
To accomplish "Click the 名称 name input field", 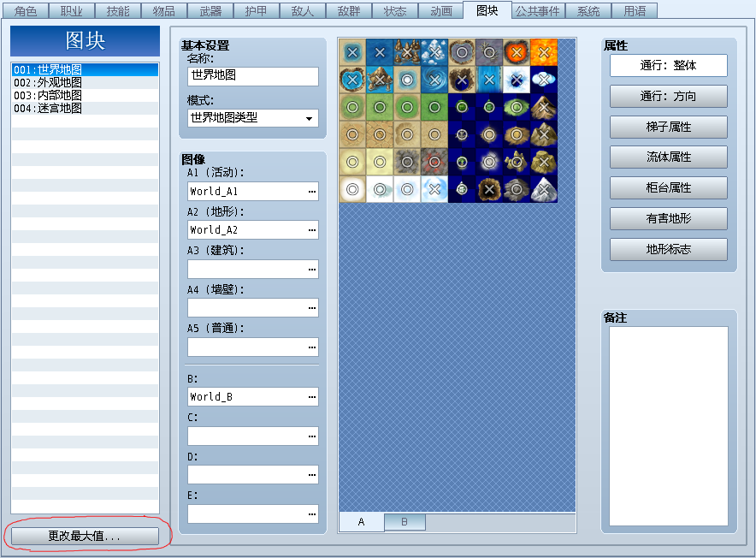I will click(x=252, y=76).
